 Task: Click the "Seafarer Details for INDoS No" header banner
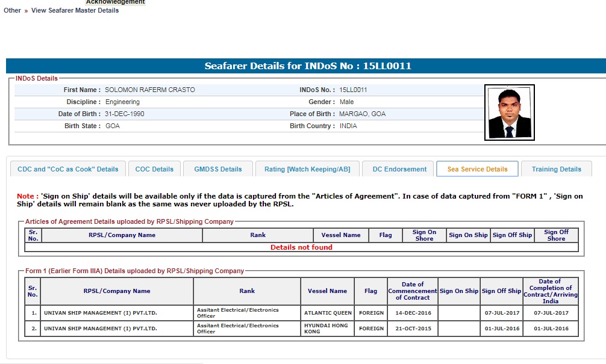[307, 66]
